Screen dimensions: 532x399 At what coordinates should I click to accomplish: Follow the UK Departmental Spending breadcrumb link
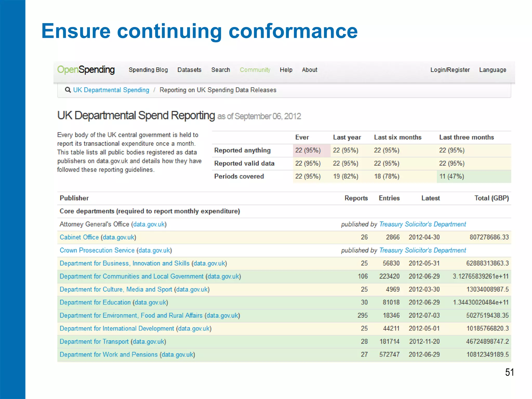click(x=111, y=90)
